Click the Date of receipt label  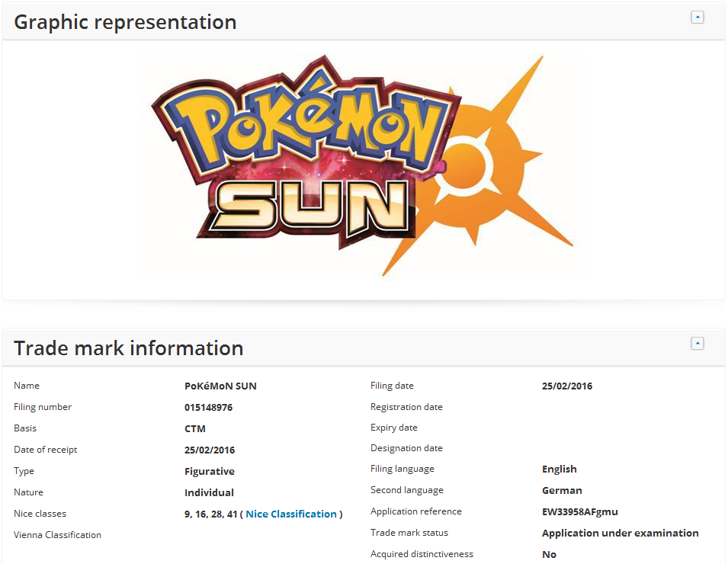click(46, 450)
